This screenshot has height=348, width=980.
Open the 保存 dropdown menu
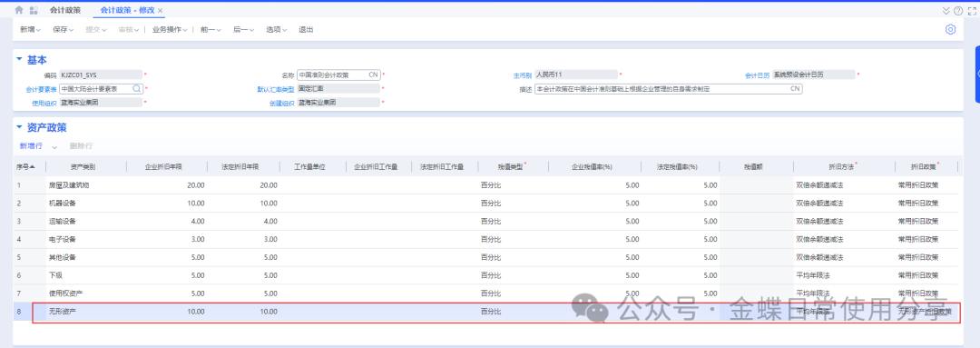(x=64, y=29)
